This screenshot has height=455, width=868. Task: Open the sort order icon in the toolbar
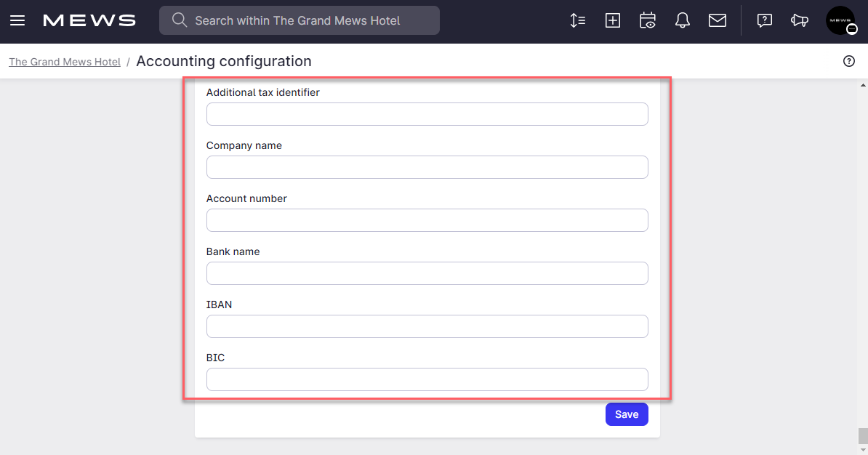[577, 20]
